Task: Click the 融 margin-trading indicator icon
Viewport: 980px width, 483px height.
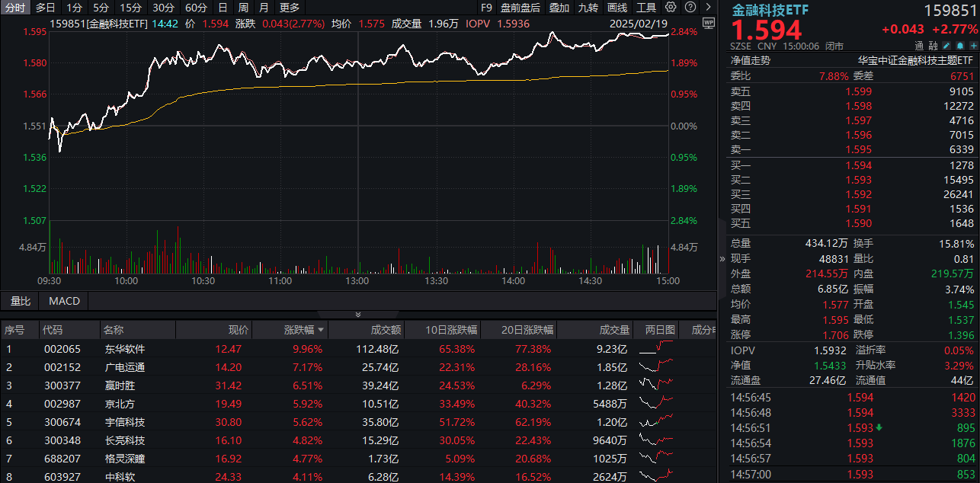Action: [934, 46]
